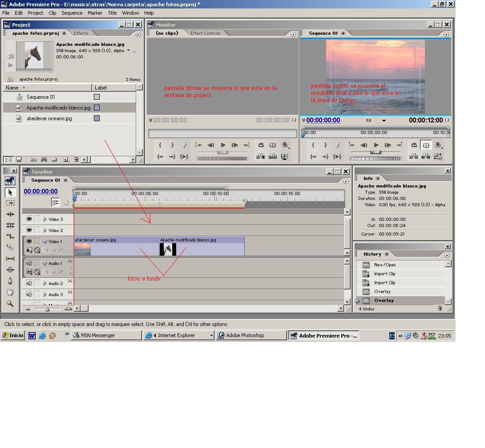Open the Sequence menu

click(x=72, y=13)
